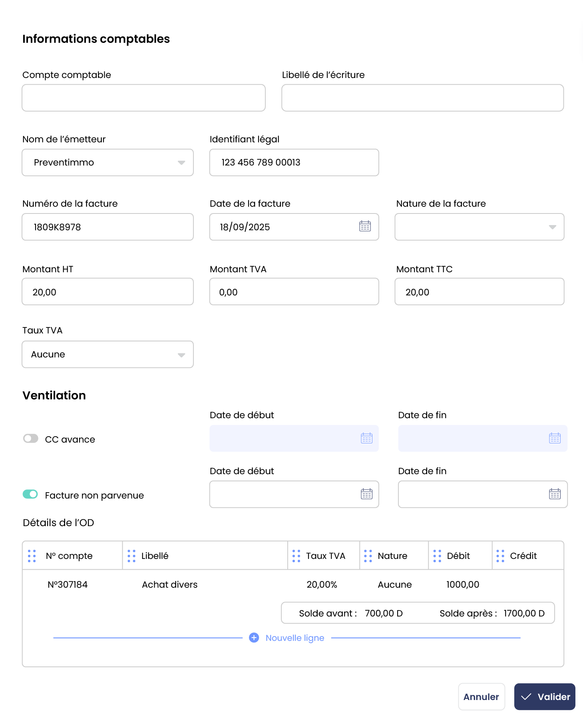Enable the CC avance toggle

click(x=31, y=439)
